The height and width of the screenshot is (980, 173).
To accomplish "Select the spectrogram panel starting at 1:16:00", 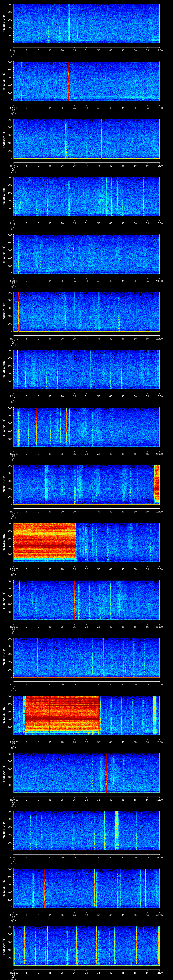I will click(x=87, y=24).
